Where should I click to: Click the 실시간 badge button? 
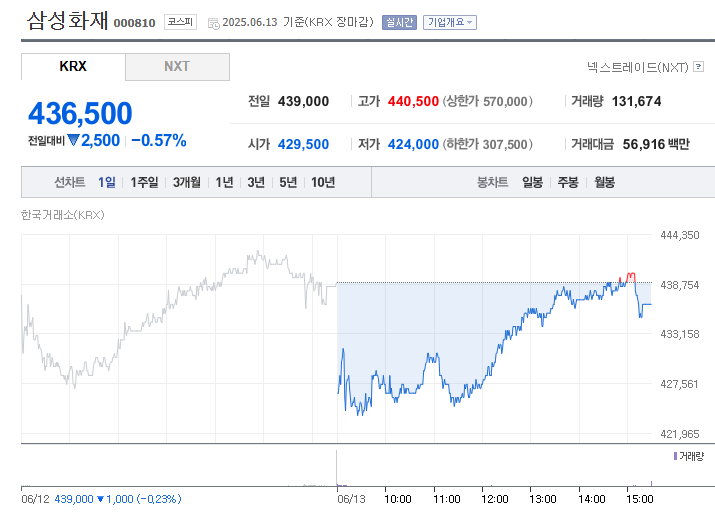click(x=399, y=22)
